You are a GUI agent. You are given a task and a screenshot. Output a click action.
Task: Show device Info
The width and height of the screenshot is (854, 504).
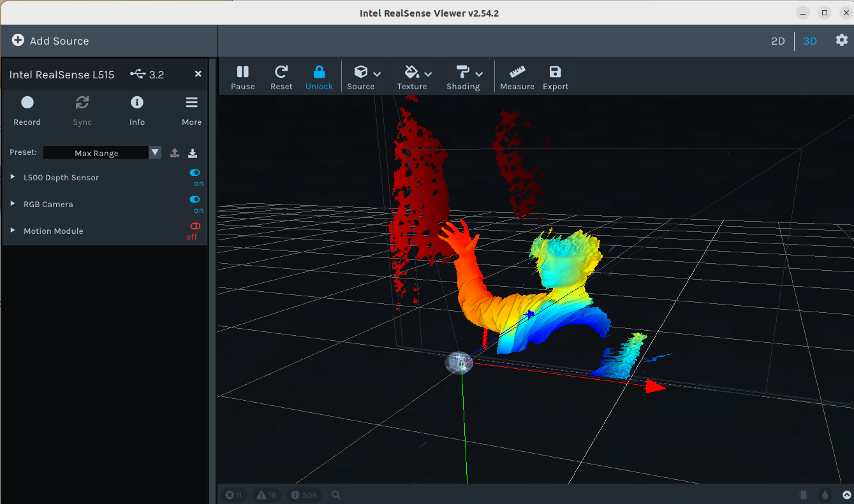coord(137,110)
